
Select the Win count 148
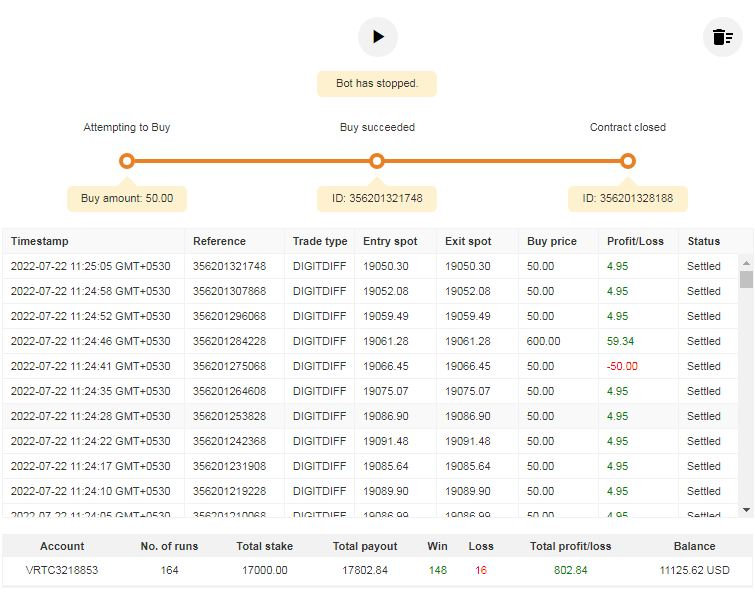click(438, 570)
